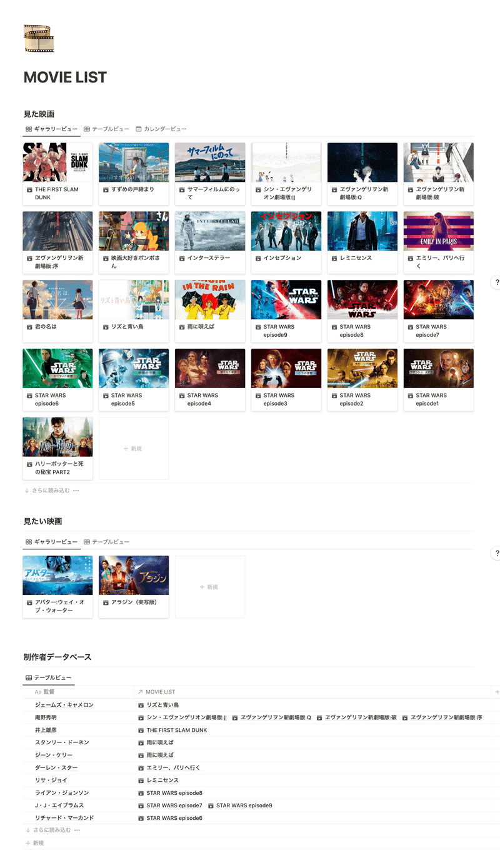The height and width of the screenshot is (868, 500).
Task: Switch to カレンダービュー tab
Action: click(x=161, y=129)
